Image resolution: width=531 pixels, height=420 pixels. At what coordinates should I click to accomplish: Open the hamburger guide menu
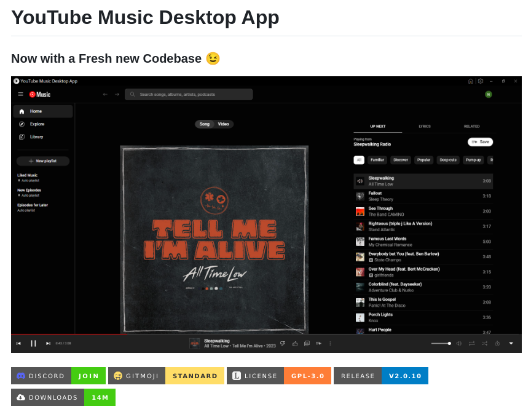(x=20, y=94)
